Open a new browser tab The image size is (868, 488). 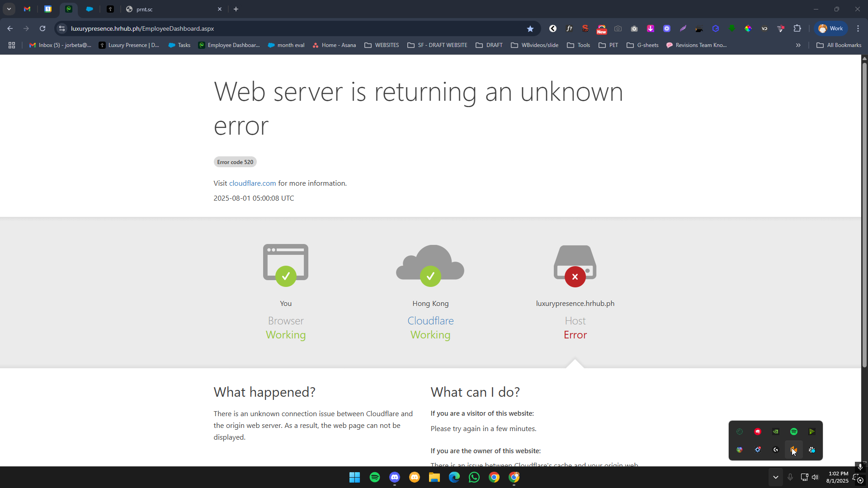click(236, 9)
